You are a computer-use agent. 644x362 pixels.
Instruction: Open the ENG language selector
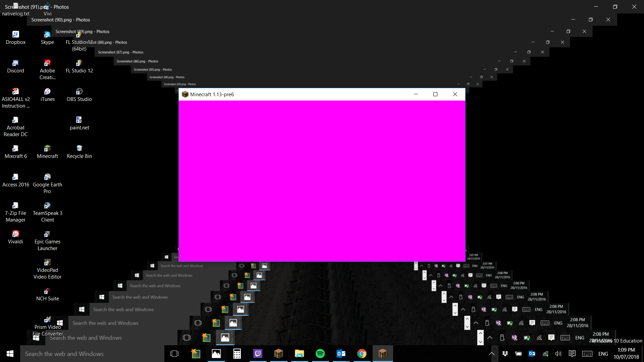tap(603, 354)
